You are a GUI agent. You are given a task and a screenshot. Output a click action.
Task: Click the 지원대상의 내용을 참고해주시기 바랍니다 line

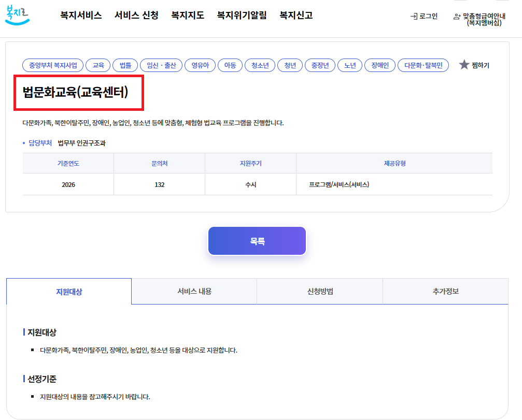[95, 397]
